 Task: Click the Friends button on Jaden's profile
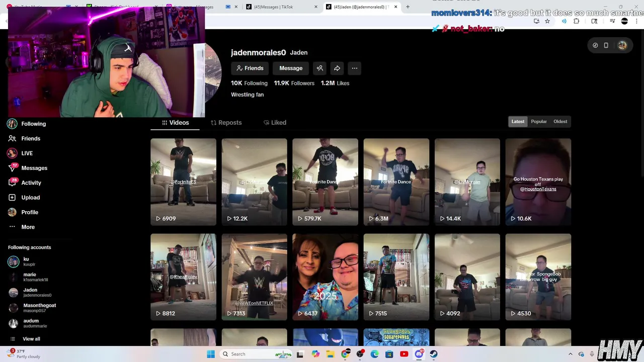[250, 68]
